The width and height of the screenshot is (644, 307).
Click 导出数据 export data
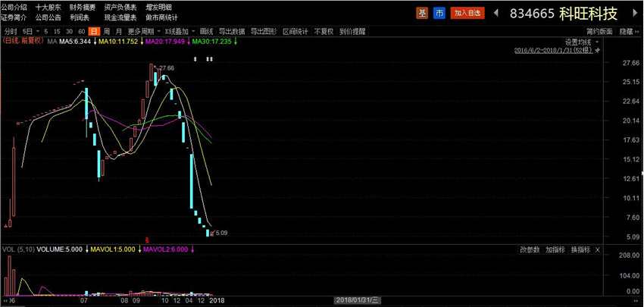pyautogui.click(x=232, y=31)
